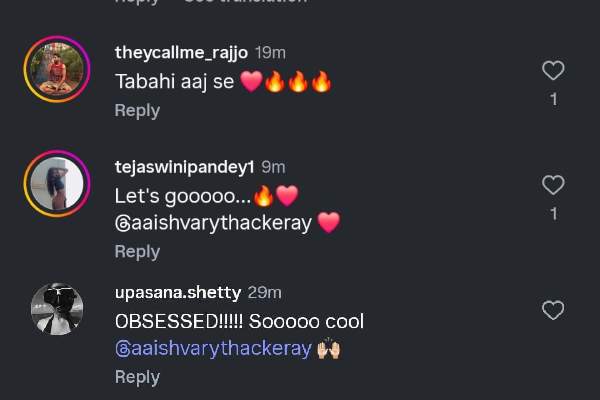Like the comment by theycallme_rajjo
The width and height of the screenshot is (600, 400).
tap(553, 70)
